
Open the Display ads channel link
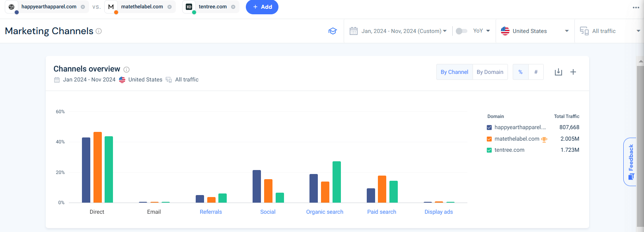pyautogui.click(x=439, y=212)
